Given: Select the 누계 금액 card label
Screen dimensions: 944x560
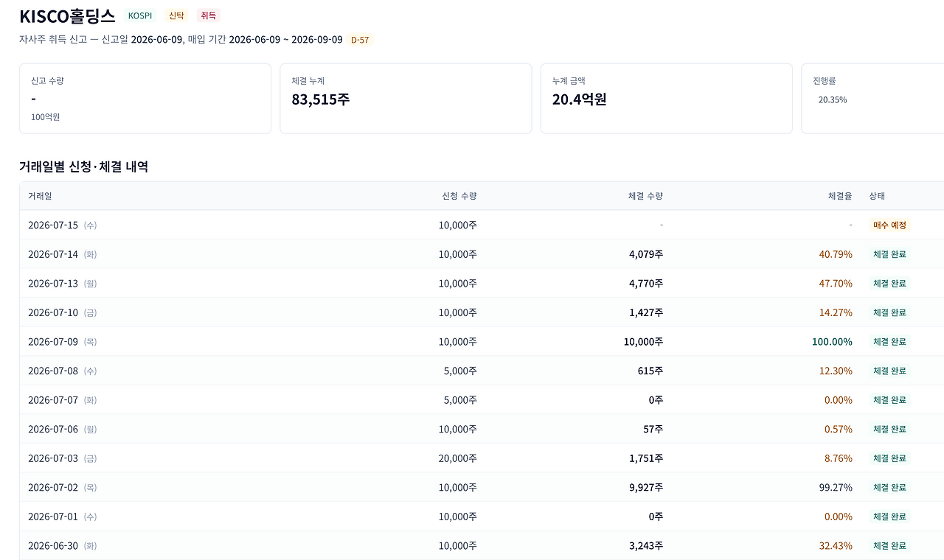Looking at the screenshot, I should coord(569,81).
